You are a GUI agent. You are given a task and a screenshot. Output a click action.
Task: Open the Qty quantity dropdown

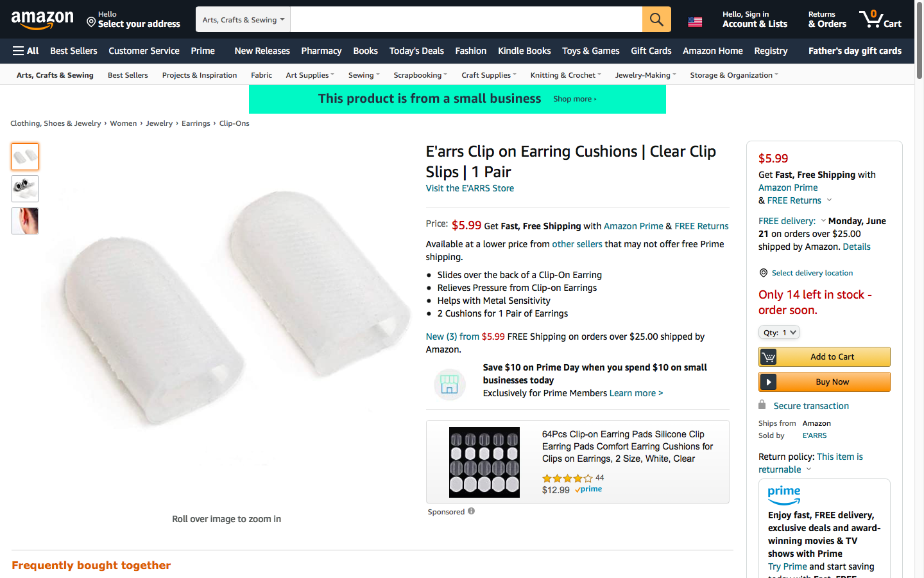(x=779, y=333)
